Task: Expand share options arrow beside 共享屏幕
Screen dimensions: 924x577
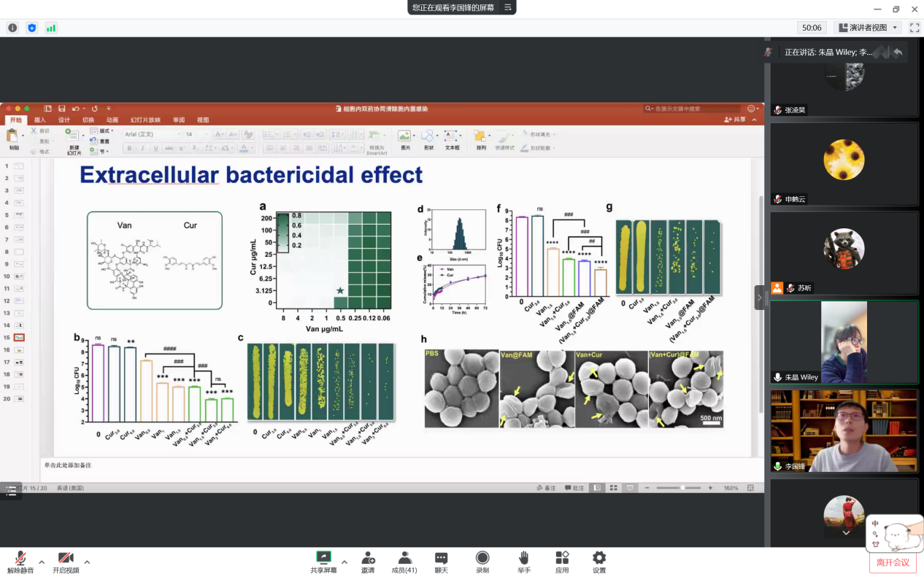Action: [344, 562]
